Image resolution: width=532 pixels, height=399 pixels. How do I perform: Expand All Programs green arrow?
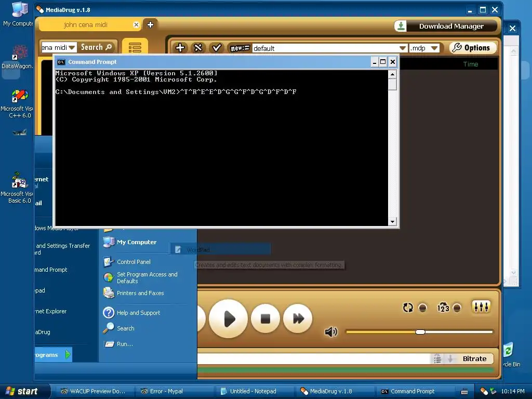click(x=68, y=354)
